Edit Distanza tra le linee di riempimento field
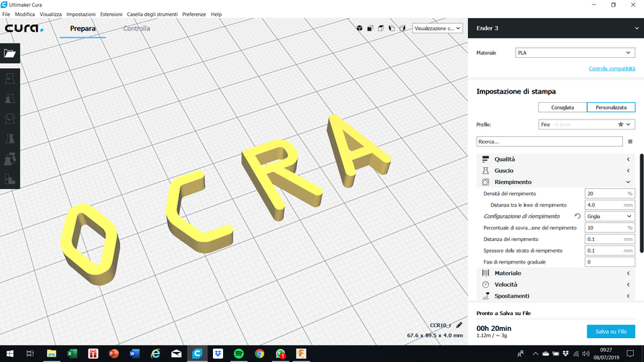The image size is (644, 362). (609, 205)
